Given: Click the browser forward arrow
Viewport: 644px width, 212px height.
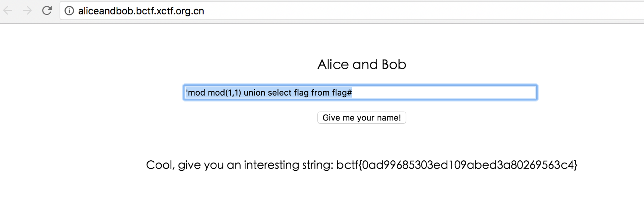Looking at the screenshot, I should [27, 10].
